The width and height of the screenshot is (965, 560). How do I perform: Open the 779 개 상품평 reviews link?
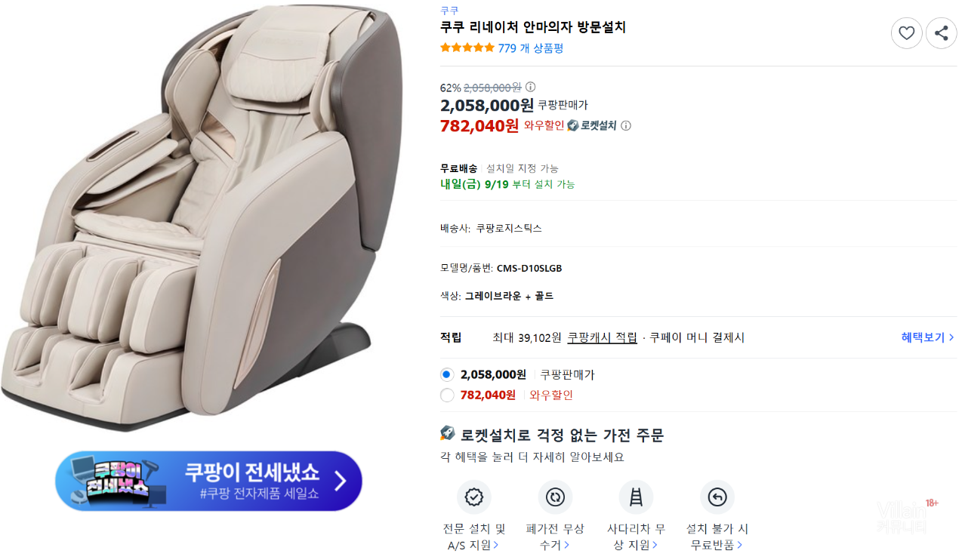(x=530, y=48)
